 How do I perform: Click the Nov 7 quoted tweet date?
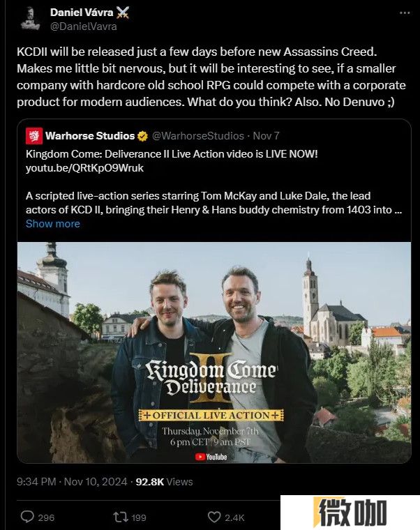pyautogui.click(x=266, y=136)
